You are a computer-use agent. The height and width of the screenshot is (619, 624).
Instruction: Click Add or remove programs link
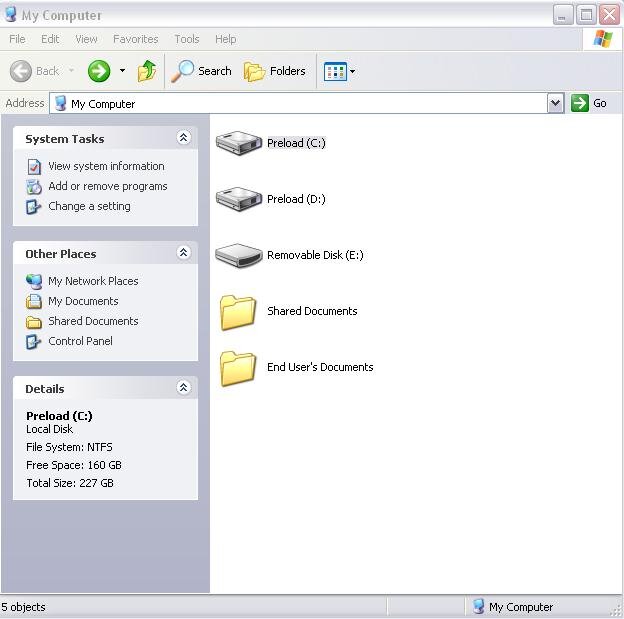[x=107, y=186]
